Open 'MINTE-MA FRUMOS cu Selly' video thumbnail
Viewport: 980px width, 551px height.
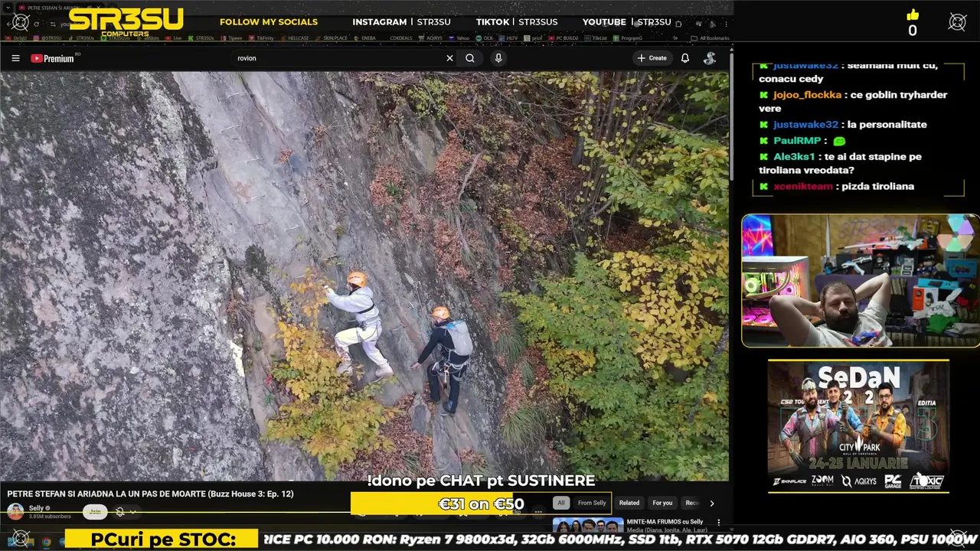[588, 526]
